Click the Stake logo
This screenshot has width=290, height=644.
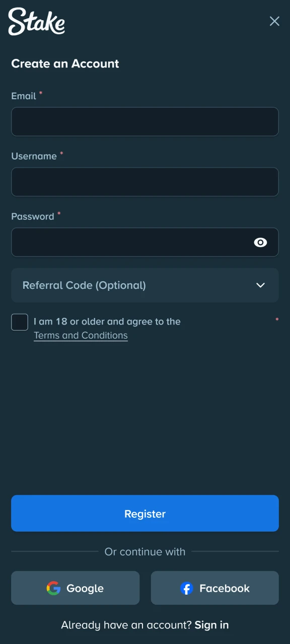tap(36, 22)
